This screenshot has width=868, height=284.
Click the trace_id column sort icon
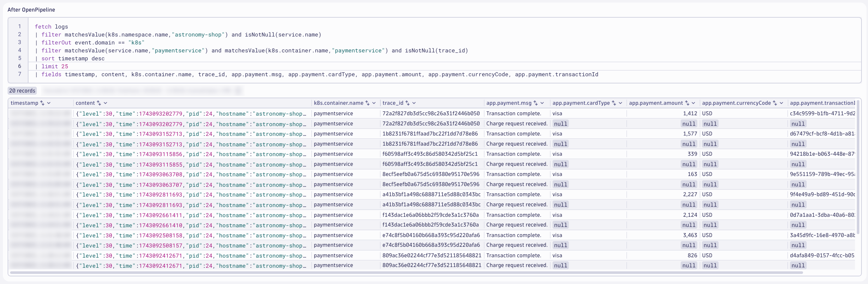point(407,103)
